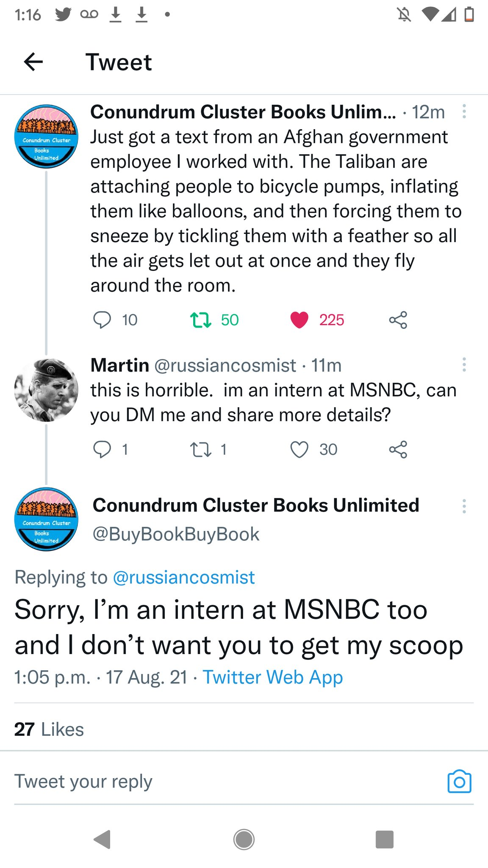The height and width of the screenshot is (868, 488).
Task: Open overflow menu on the main reply tweet
Action: coord(464,506)
